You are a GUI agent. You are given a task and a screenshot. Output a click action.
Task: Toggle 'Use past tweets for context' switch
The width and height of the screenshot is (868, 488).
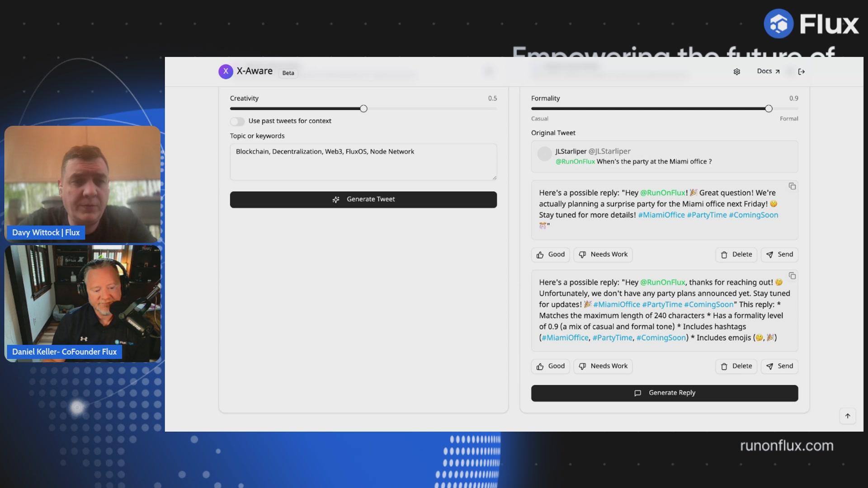click(x=237, y=121)
